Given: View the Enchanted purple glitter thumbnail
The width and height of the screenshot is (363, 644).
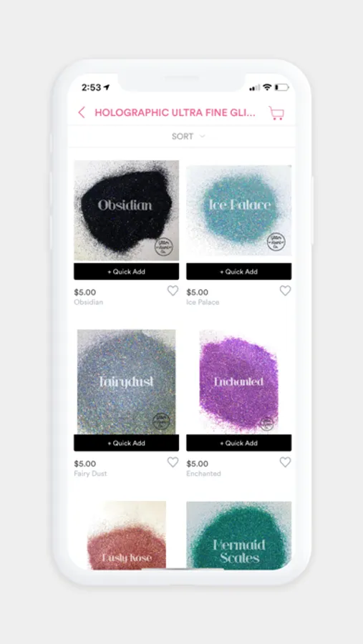Looking at the screenshot, I should (x=239, y=382).
